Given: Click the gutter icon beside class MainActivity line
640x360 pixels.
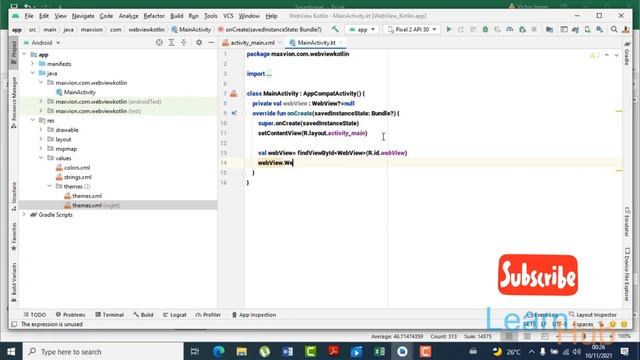Looking at the screenshot, I should (x=233, y=93).
